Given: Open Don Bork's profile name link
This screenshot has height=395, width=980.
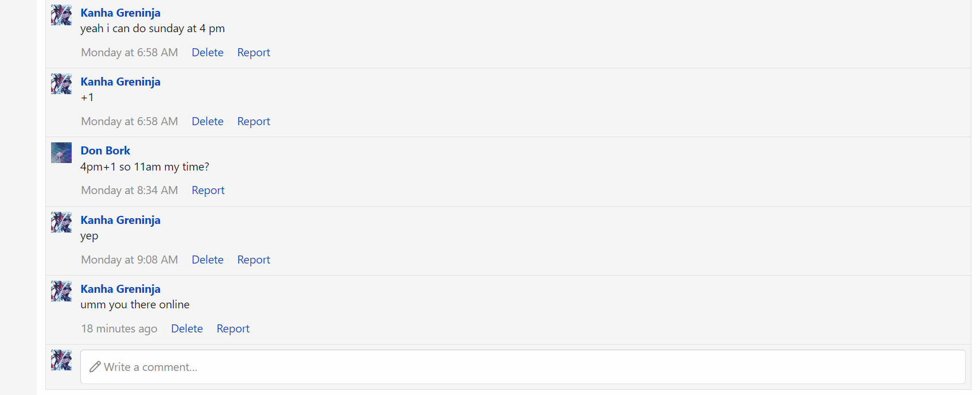Looking at the screenshot, I should (106, 150).
